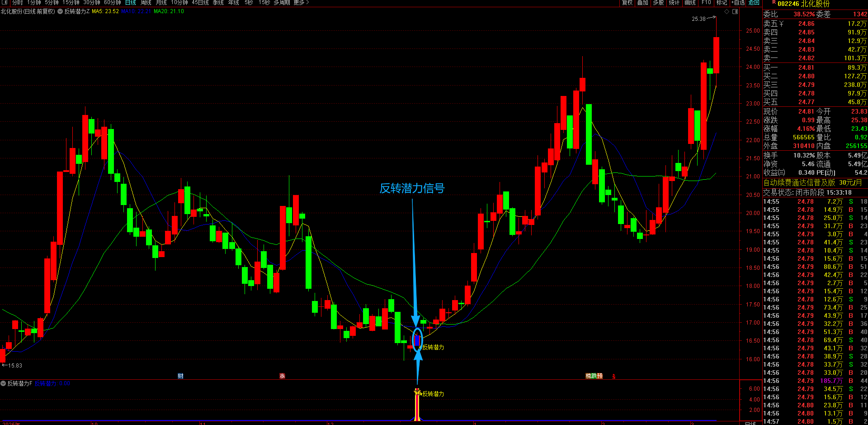Click the 反转潜力 signal marker in sub-chart
Image resolution: width=868 pixels, height=425 pixels.
(x=418, y=392)
